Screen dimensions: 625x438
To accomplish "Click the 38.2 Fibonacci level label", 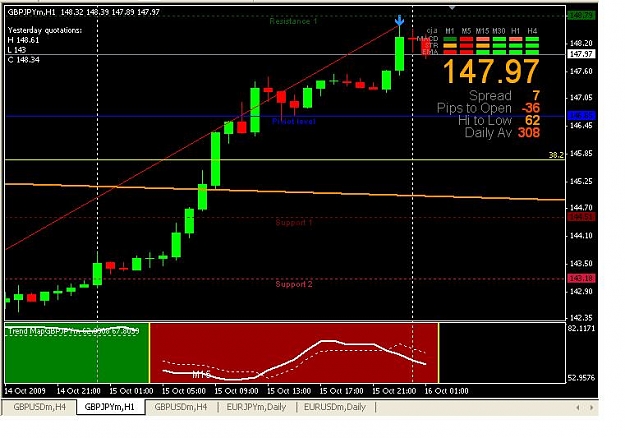I will coord(556,155).
